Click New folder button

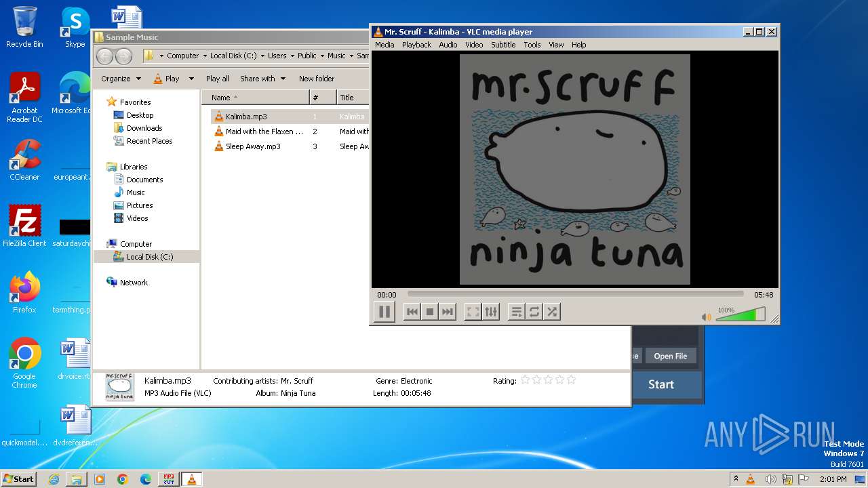[x=317, y=79]
